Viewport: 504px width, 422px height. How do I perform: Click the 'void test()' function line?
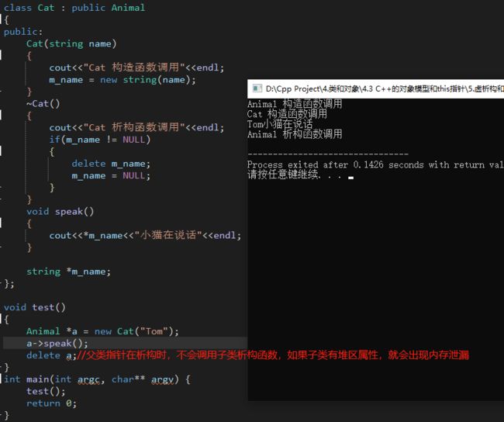pos(35,307)
